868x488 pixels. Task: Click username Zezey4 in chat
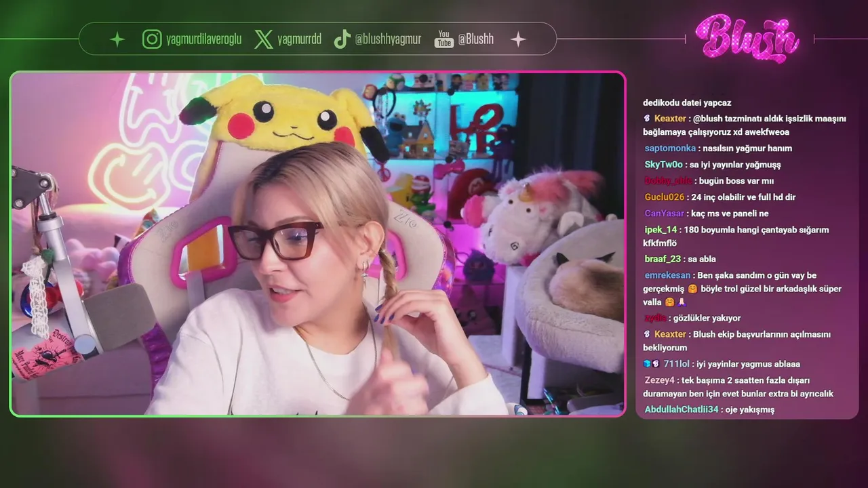[659, 380]
